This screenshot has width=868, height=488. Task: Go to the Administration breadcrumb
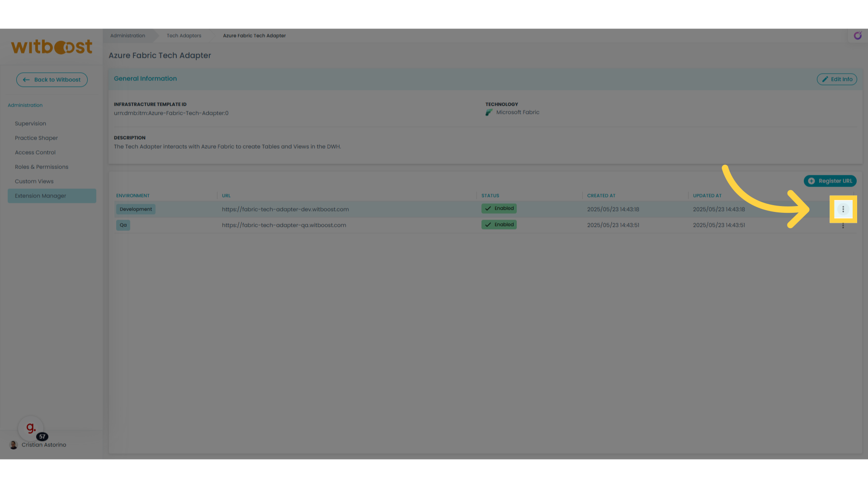point(127,36)
